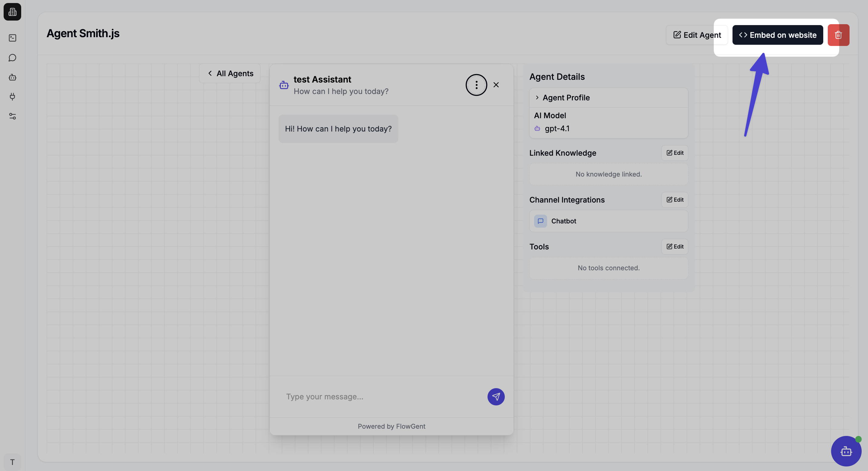Delete the agent with red trash button
The image size is (868, 471).
(838, 35)
